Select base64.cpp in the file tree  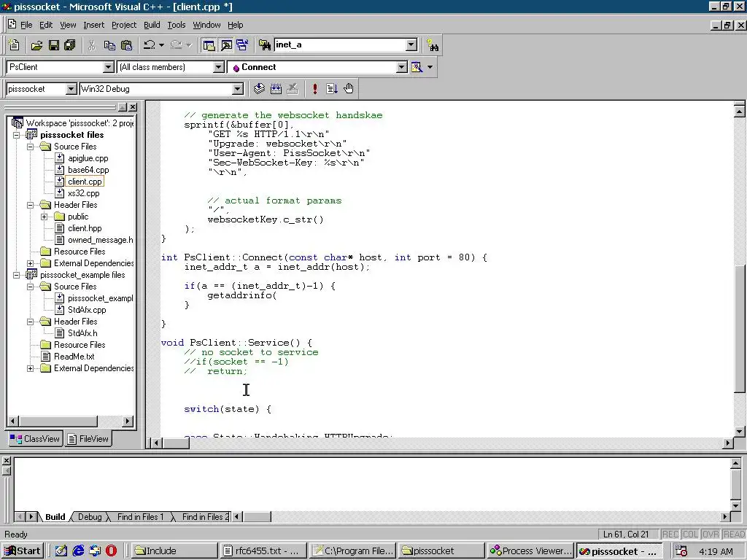coord(88,170)
